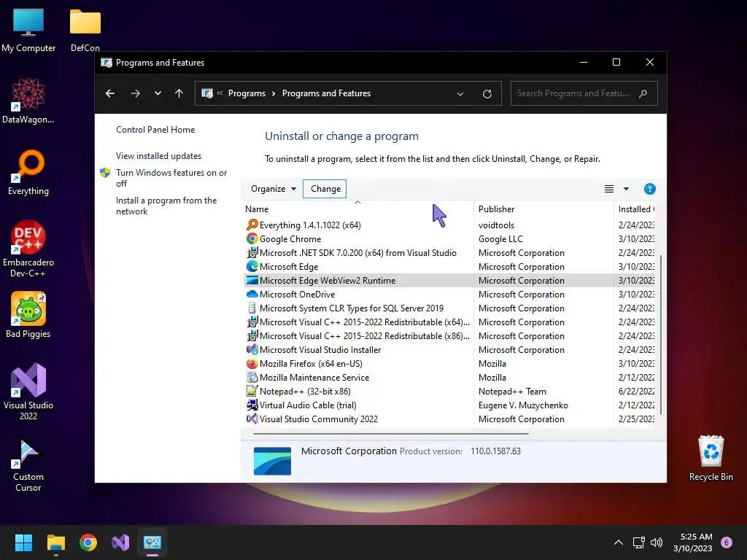
Task: Sort by the Publisher column header
Action: 543,209
